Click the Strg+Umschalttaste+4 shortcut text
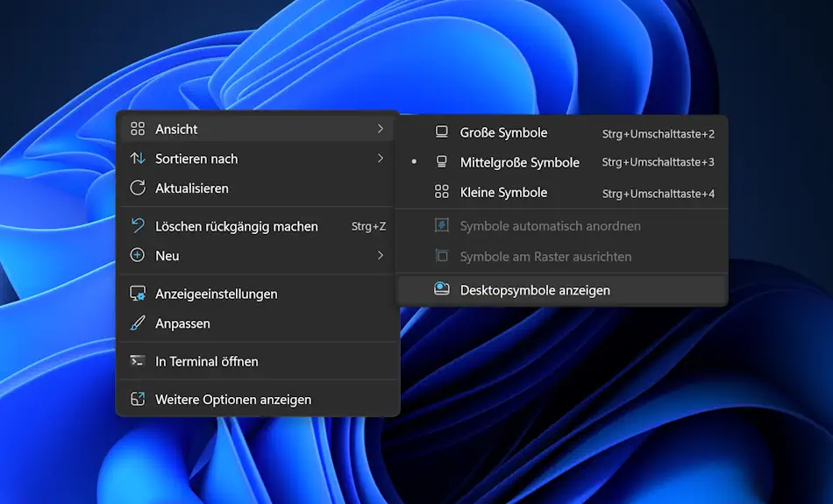Viewport: 833px width, 504px height. [659, 194]
